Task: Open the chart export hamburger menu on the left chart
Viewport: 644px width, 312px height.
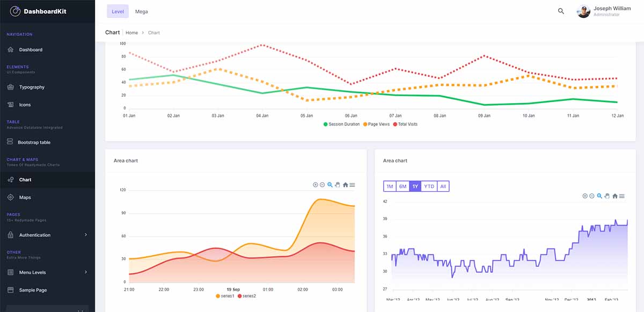Action: pos(352,185)
